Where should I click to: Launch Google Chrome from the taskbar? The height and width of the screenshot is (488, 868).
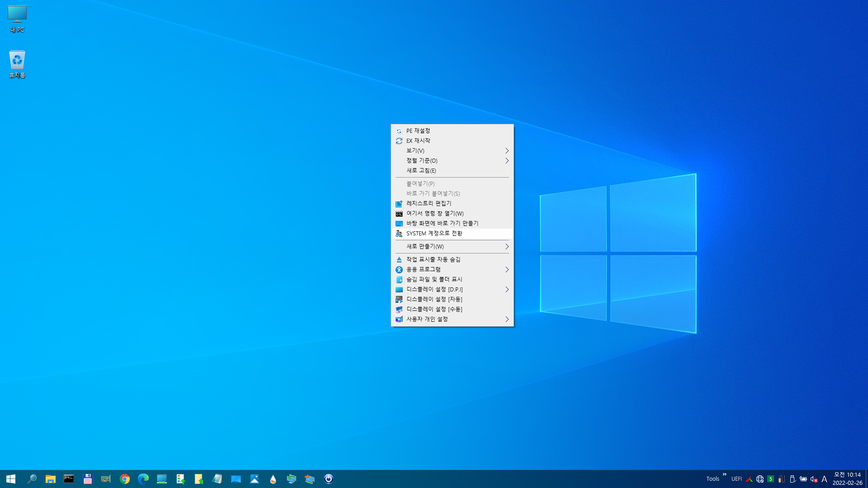[125, 479]
